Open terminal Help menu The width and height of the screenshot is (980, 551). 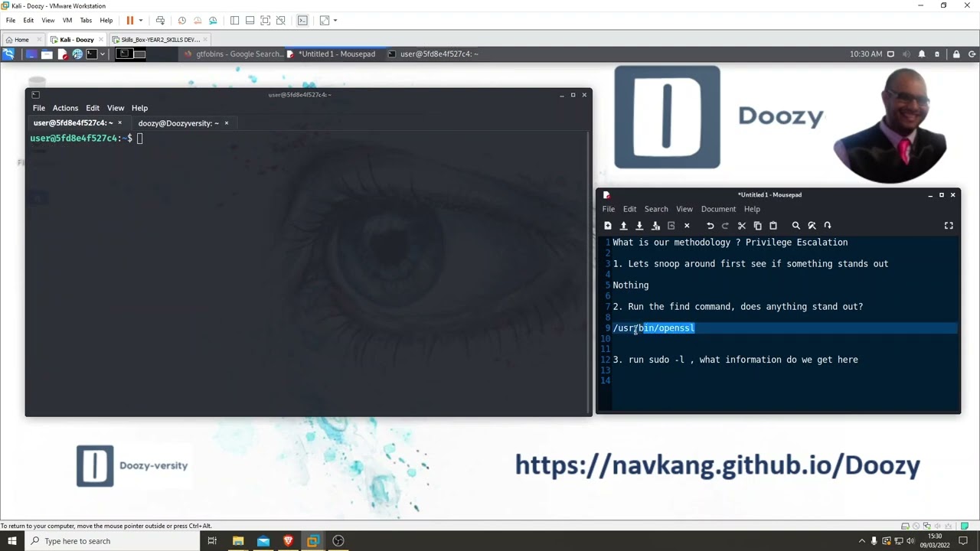[139, 109]
